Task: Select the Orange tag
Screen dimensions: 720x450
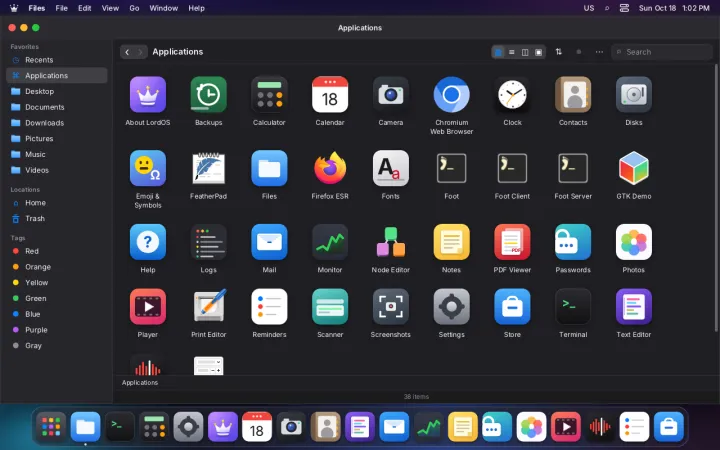Action: click(x=57, y=266)
